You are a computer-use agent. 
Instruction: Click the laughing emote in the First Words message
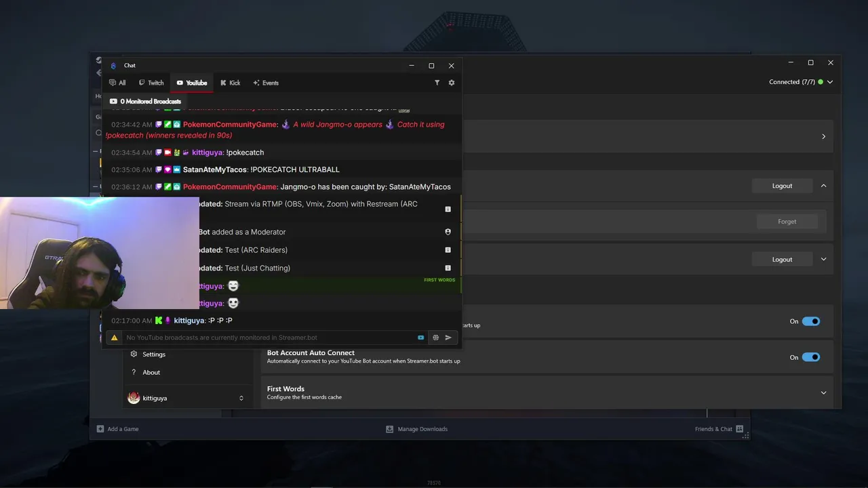233,286
